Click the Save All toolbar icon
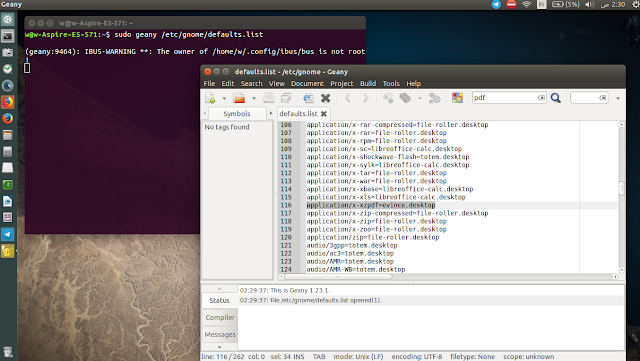This screenshot has height=361, width=640. (286, 98)
